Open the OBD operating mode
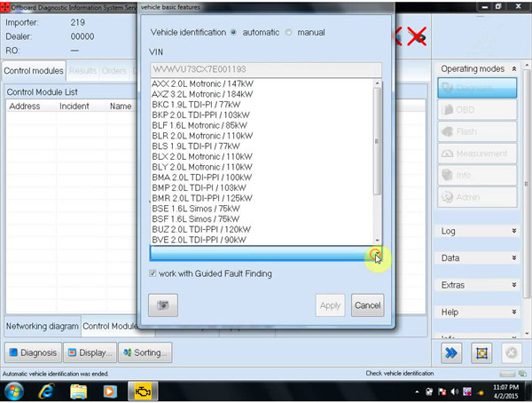 pos(477,110)
